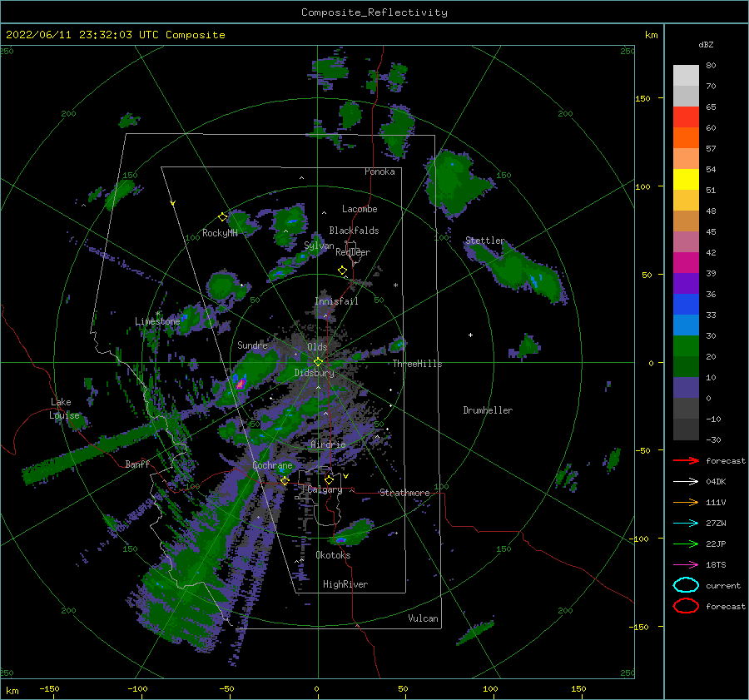This screenshot has width=749, height=700.
Task: Click the Calgary city label
Action: pyautogui.click(x=325, y=489)
